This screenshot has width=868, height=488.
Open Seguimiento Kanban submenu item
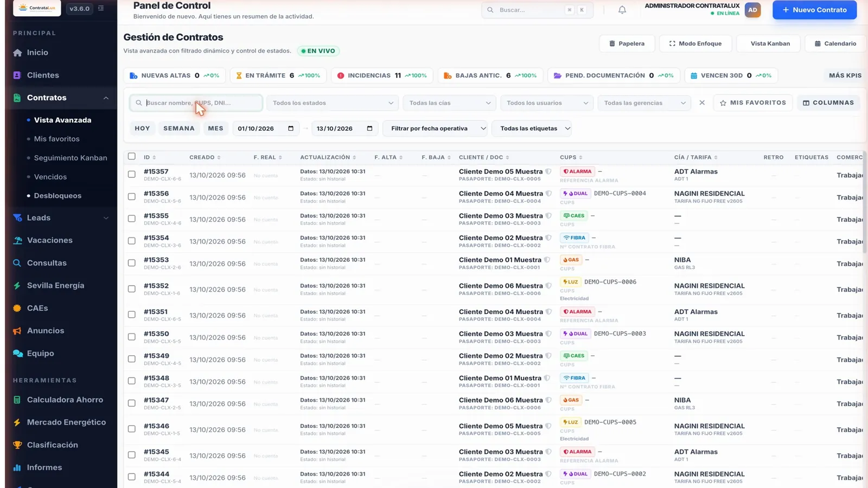71,158
